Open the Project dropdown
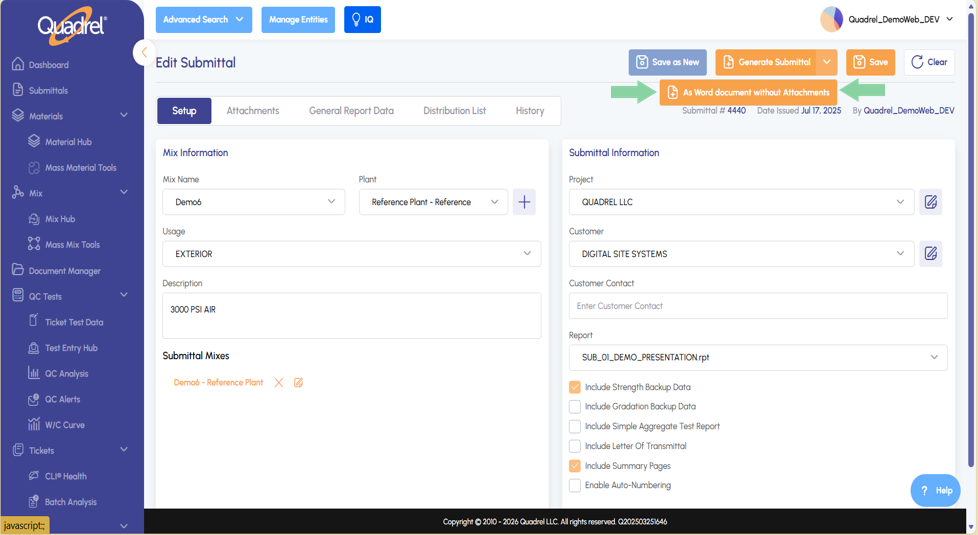 742,202
